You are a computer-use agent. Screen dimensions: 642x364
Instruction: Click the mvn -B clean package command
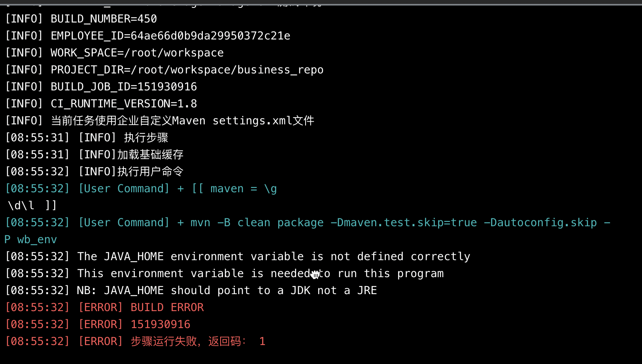click(x=308, y=222)
